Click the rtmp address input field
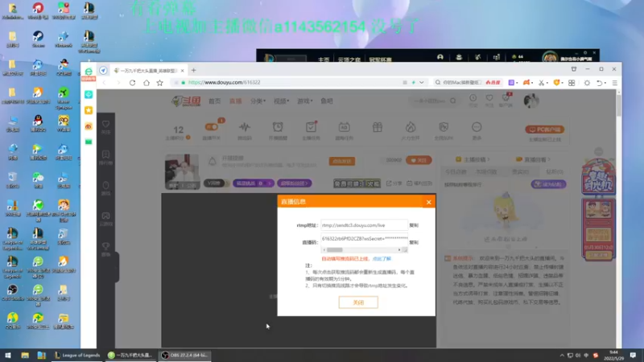Viewport: 644px width, 362px height. (x=365, y=225)
